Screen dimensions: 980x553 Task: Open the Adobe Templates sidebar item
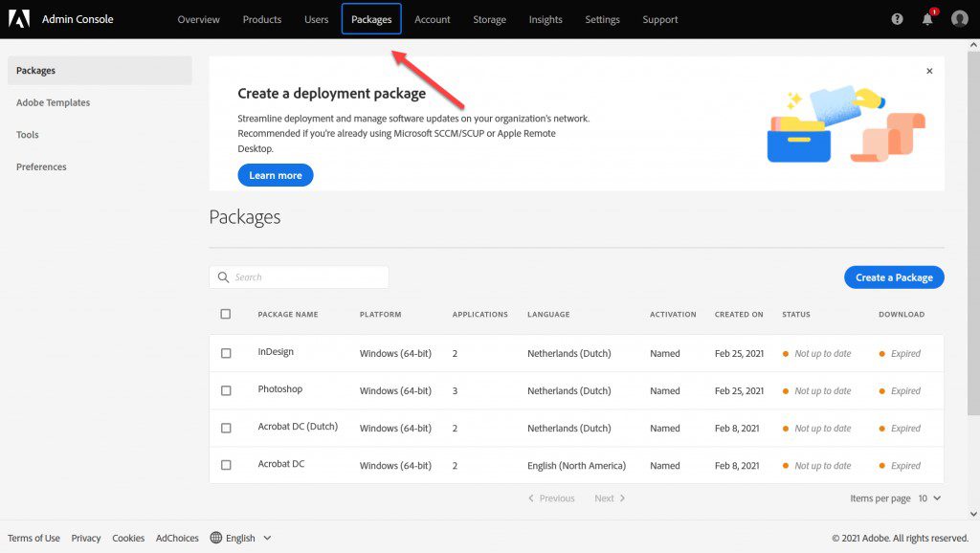53,102
